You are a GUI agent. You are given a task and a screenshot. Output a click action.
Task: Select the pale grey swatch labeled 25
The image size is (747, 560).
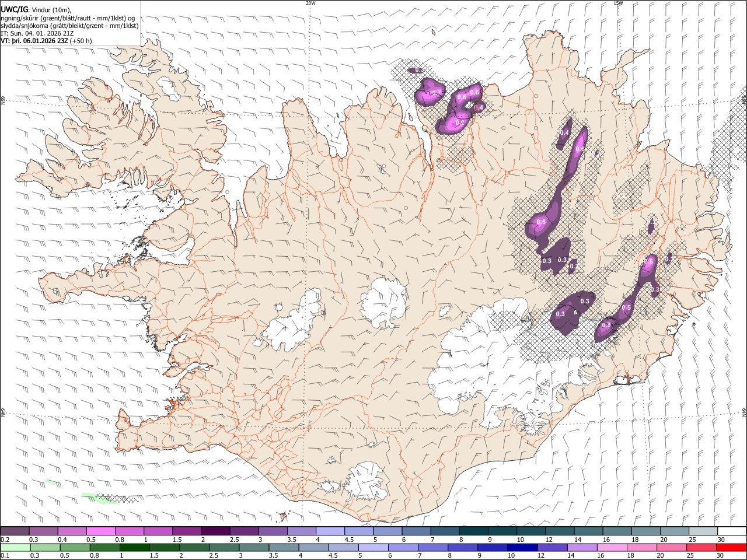coord(703,531)
